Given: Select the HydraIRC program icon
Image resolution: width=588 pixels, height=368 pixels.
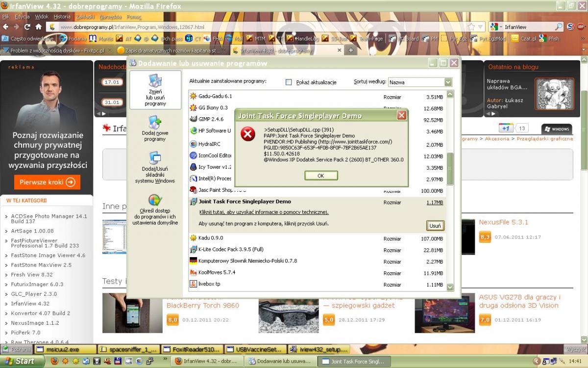Looking at the screenshot, I should (194, 144).
